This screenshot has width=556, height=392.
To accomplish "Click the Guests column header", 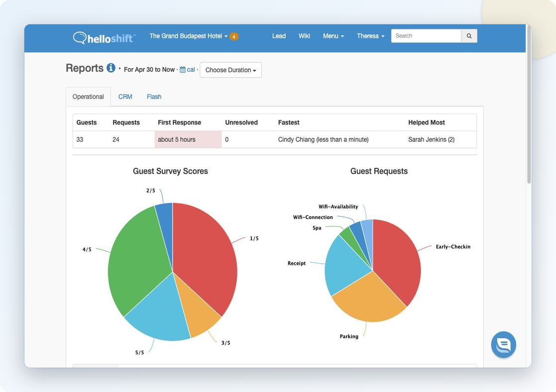I will coord(87,122).
